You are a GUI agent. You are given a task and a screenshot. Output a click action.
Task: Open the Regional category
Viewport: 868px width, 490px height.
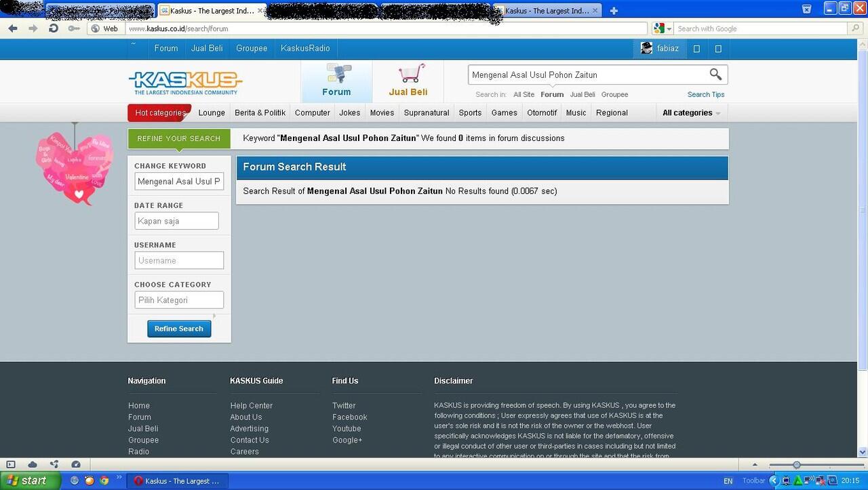tap(612, 113)
